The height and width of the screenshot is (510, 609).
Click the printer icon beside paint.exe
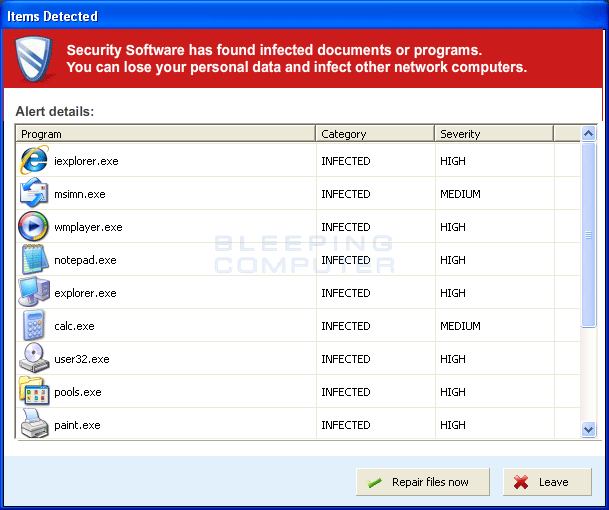coord(35,423)
